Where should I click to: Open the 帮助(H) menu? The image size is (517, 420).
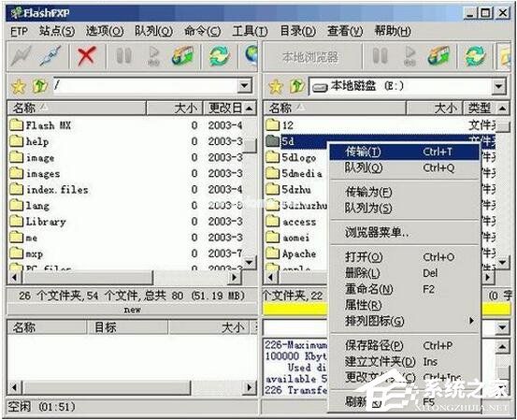393,32
